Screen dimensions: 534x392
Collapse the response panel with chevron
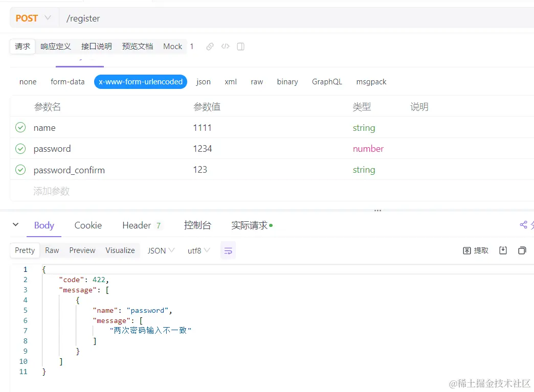tap(16, 224)
